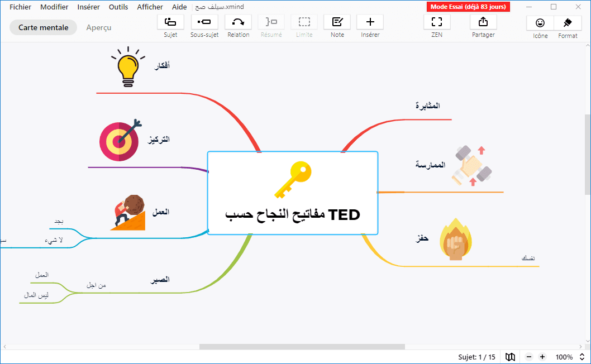Zoom in with the plus button
Image resolution: width=591 pixels, height=364 pixels.
pyautogui.click(x=542, y=357)
